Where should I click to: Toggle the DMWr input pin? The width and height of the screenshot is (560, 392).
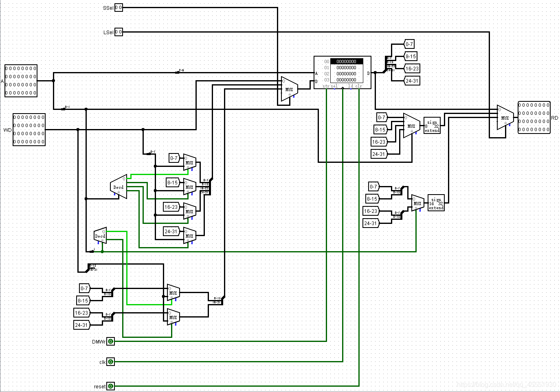click(x=110, y=342)
